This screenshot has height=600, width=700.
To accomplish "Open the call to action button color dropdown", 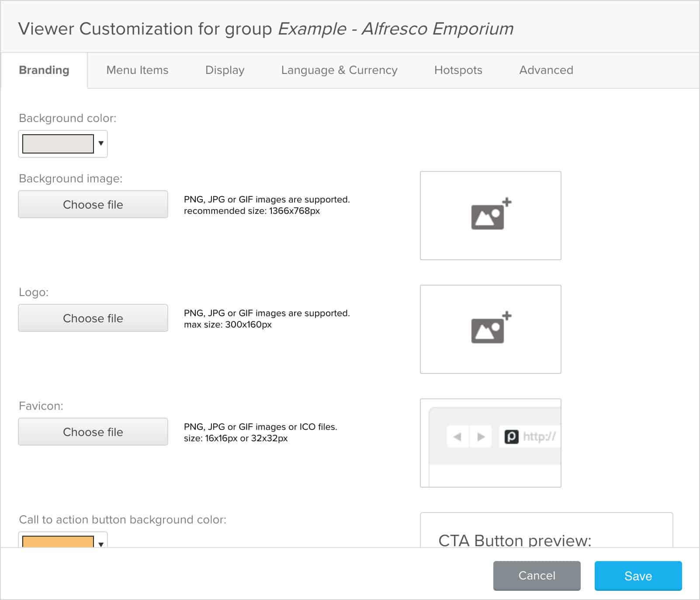I will click(101, 544).
